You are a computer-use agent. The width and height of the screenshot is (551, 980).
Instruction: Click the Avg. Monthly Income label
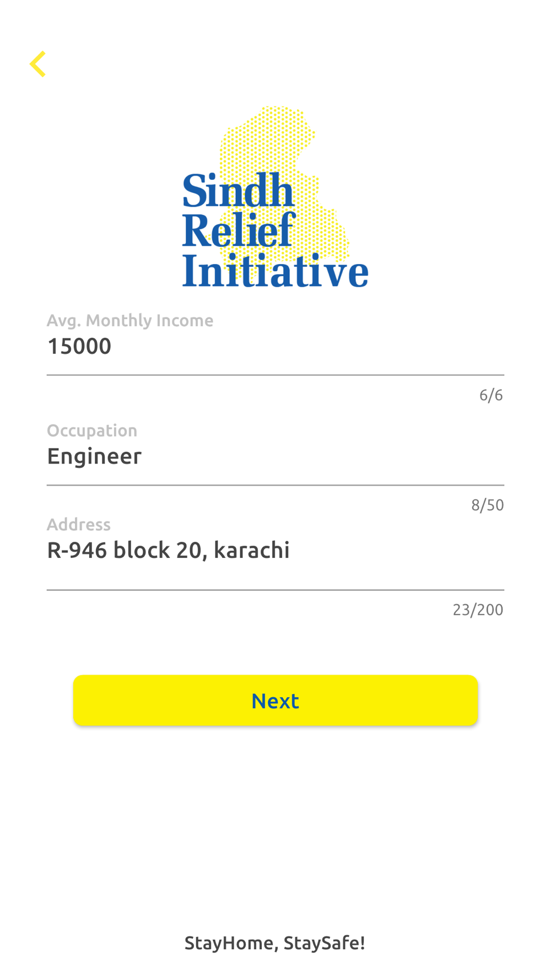coord(130,320)
